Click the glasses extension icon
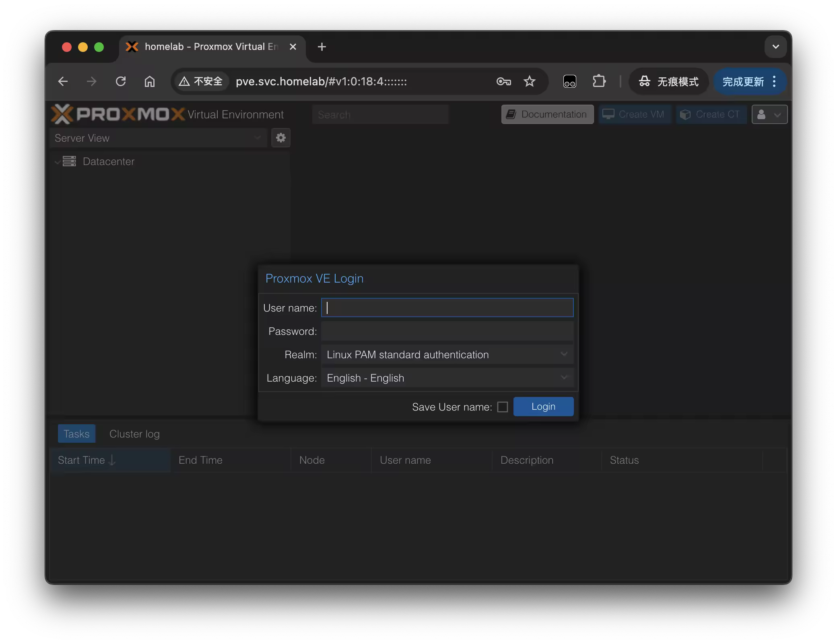The image size is (837, 644). (569, 82)
